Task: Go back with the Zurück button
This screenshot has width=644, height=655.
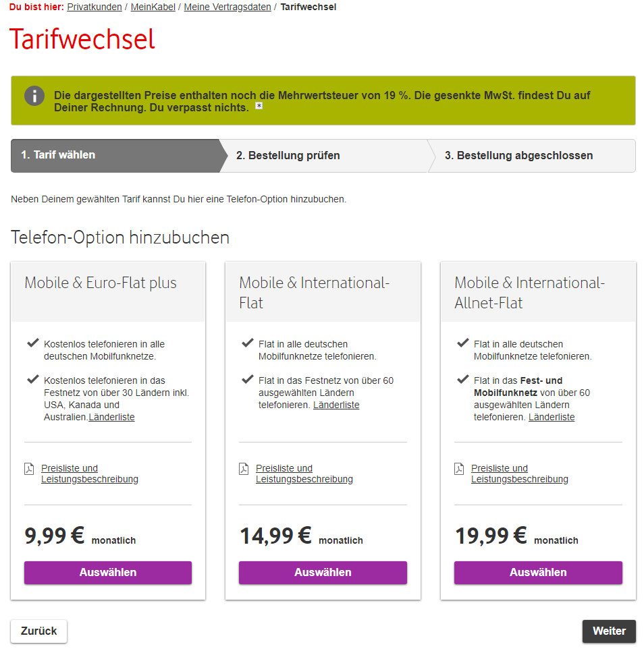Action: [x=39, y=631]
